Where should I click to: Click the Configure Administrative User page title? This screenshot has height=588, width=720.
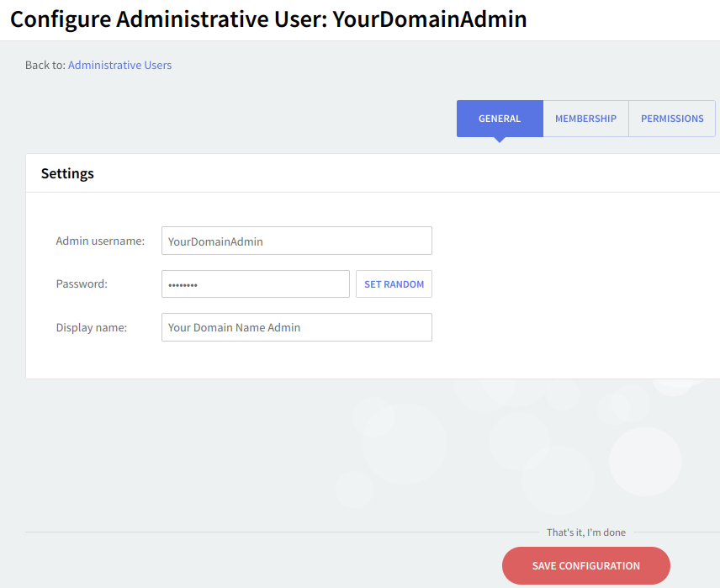[x=268, y=19]
